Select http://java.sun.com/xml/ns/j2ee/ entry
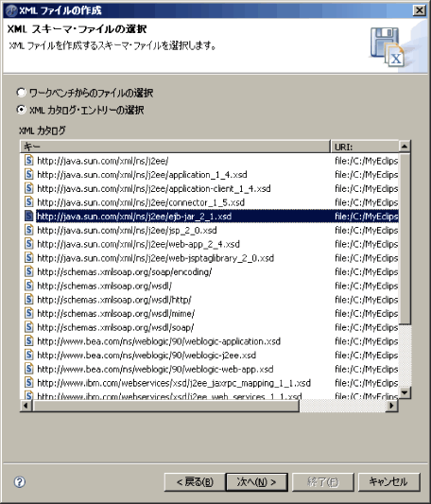Image resolution: width=431 pixels, height=504 pixels. [103, 161]
